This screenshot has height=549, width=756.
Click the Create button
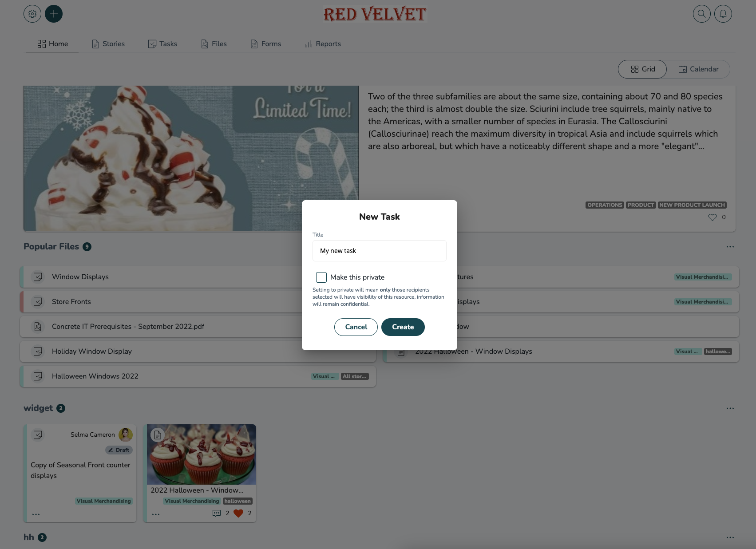(x=403, y=327)
